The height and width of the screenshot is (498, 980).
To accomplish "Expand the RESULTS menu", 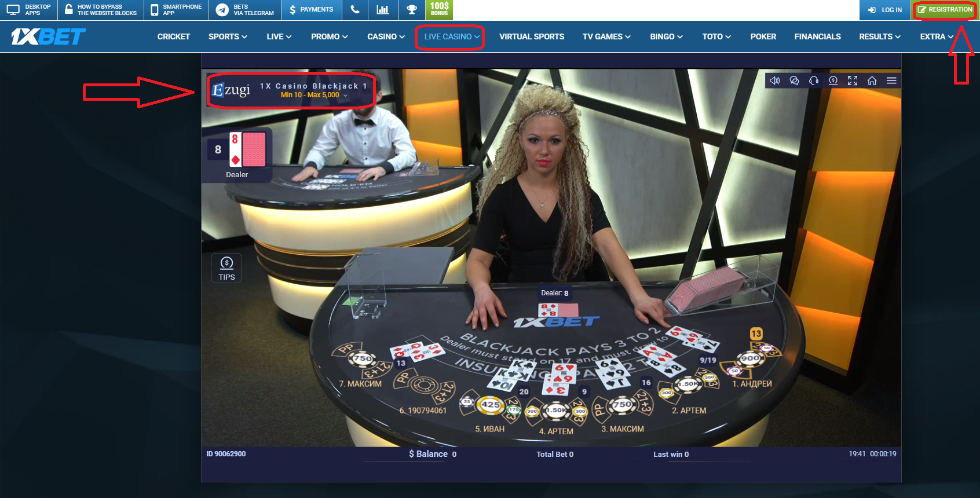I will (880, 36).
